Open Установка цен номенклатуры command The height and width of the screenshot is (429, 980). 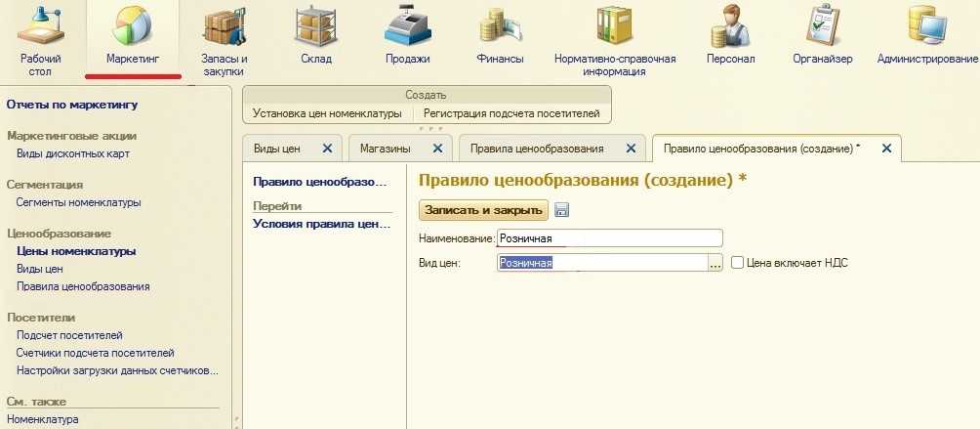tap(327, 113)
